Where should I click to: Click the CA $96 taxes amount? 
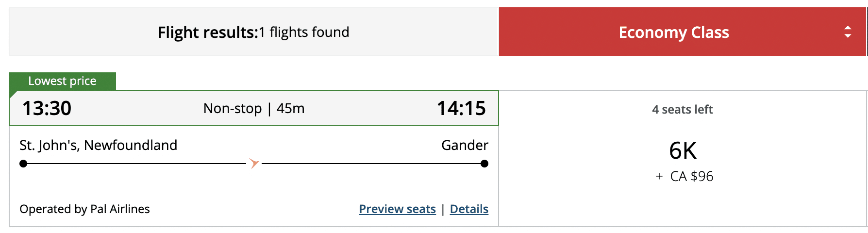[691, 176]
